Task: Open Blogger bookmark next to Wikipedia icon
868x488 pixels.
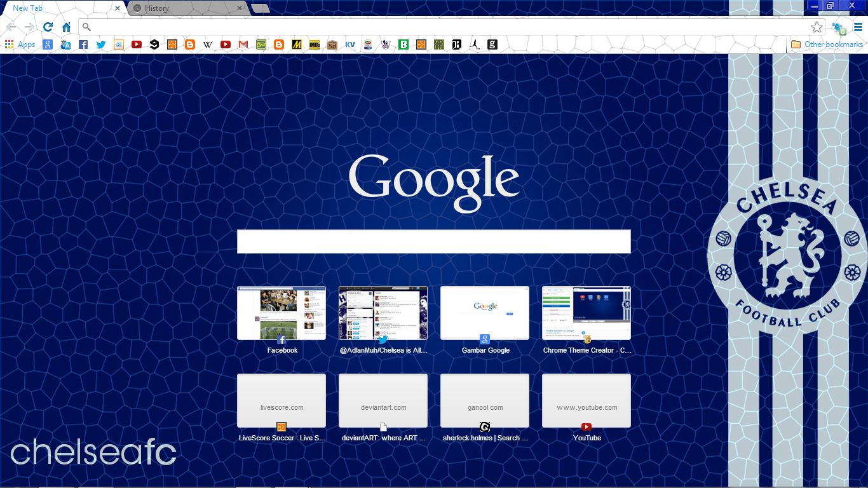Action: 190,44
